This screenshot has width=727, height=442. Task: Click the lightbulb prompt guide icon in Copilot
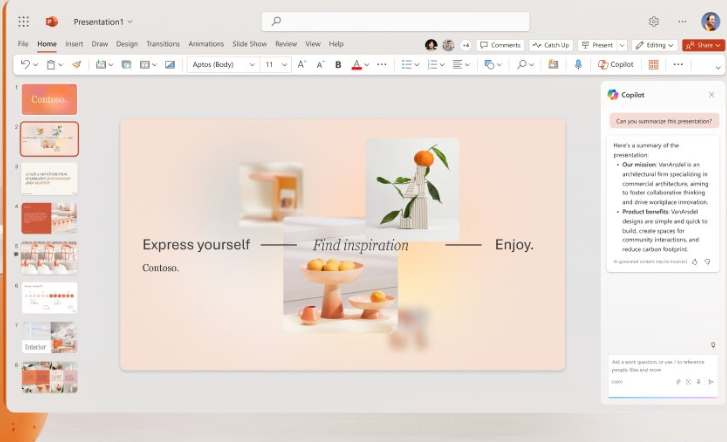[x=713, y=345]
